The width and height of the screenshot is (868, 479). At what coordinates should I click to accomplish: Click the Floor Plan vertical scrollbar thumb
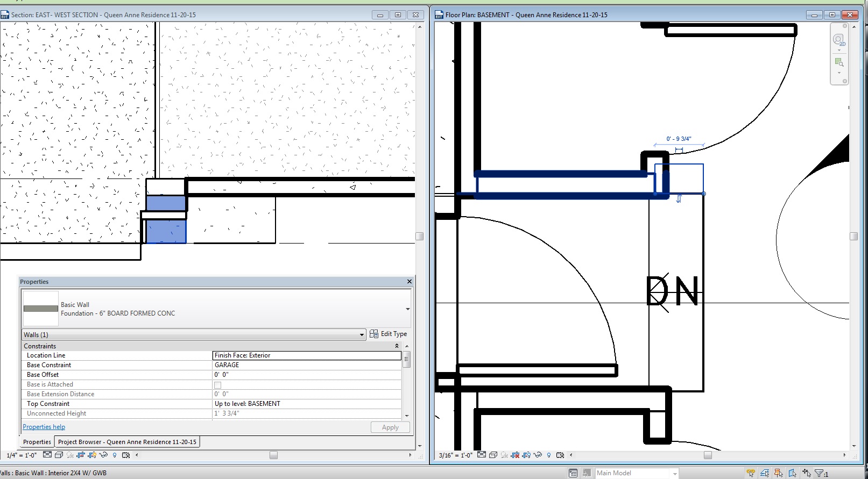[854, 236]
